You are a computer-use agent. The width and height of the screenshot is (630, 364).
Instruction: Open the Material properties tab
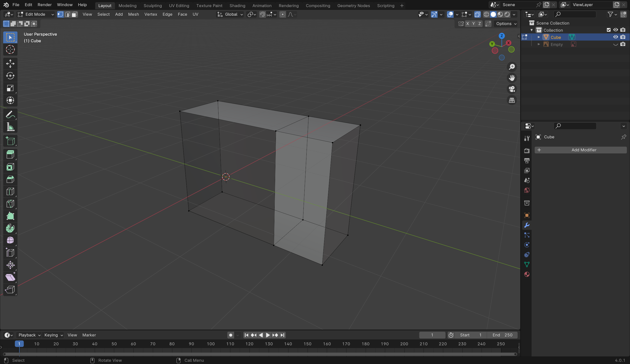click(526, 274)
